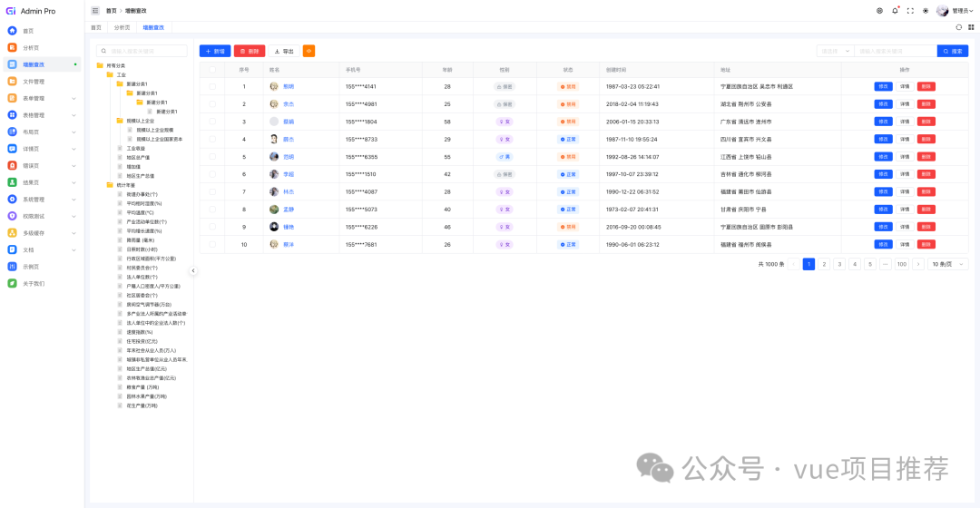Click the table keyword search input
980x508 pixels.
click(x=896, y=51)
